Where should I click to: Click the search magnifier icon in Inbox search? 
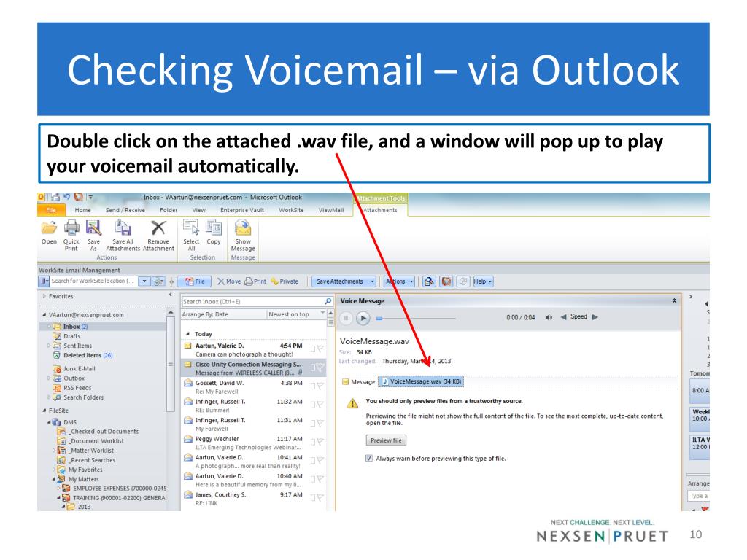click(x=328, y=301)
